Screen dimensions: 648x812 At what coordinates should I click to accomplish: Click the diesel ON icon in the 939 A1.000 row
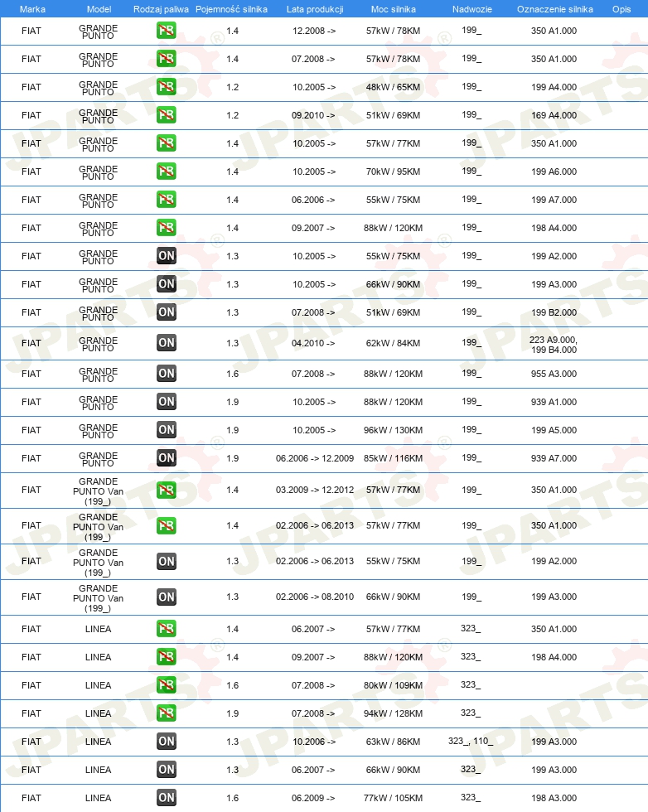coord(167,402)
